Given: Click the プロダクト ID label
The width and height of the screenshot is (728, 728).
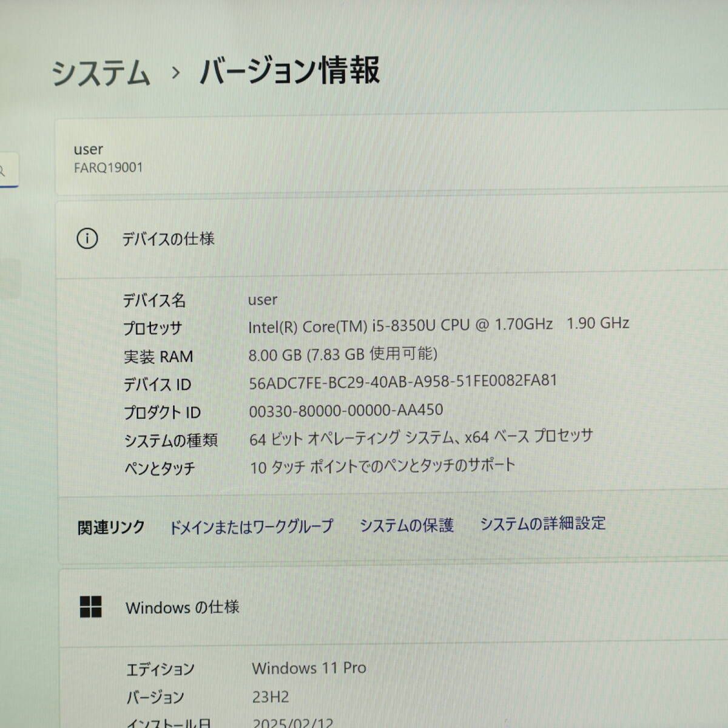Looking at the screenshot, I should [x=162, y=413].
